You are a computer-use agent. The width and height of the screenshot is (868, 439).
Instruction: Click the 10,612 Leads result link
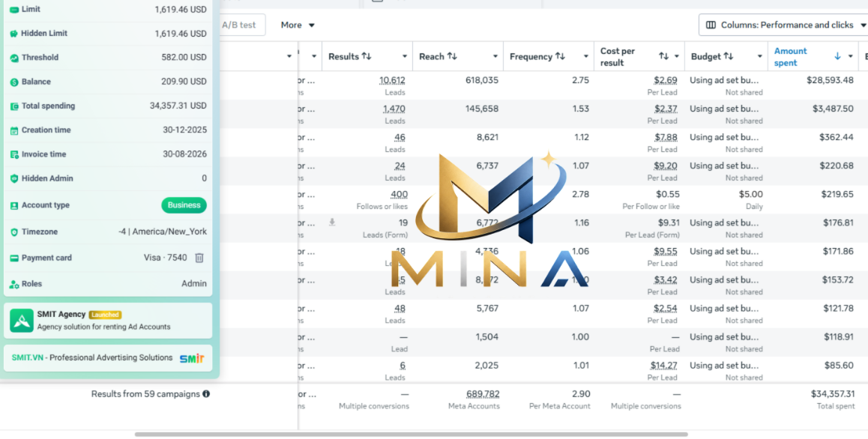pos(393,80)
